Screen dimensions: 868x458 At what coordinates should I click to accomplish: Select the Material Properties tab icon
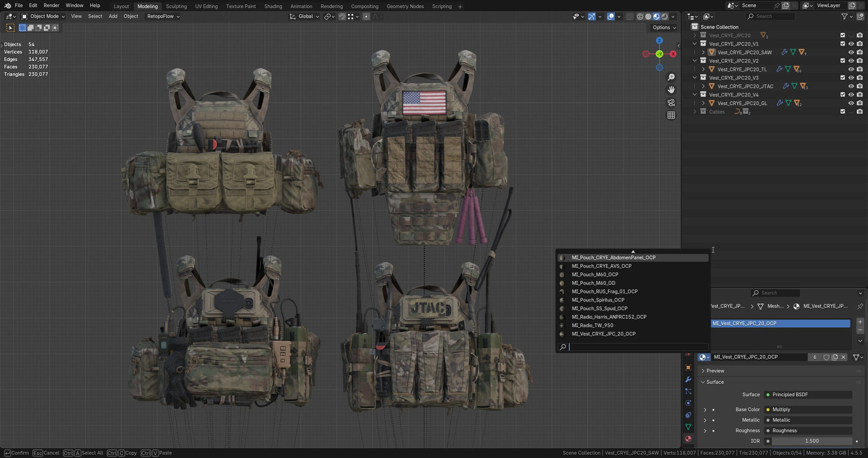(688, 438)
